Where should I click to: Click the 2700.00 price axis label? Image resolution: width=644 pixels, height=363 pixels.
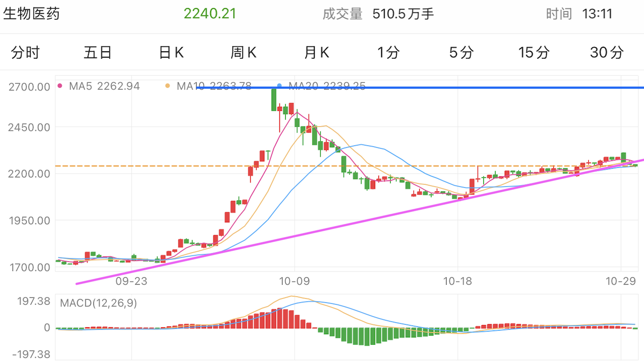click(29, 86)
